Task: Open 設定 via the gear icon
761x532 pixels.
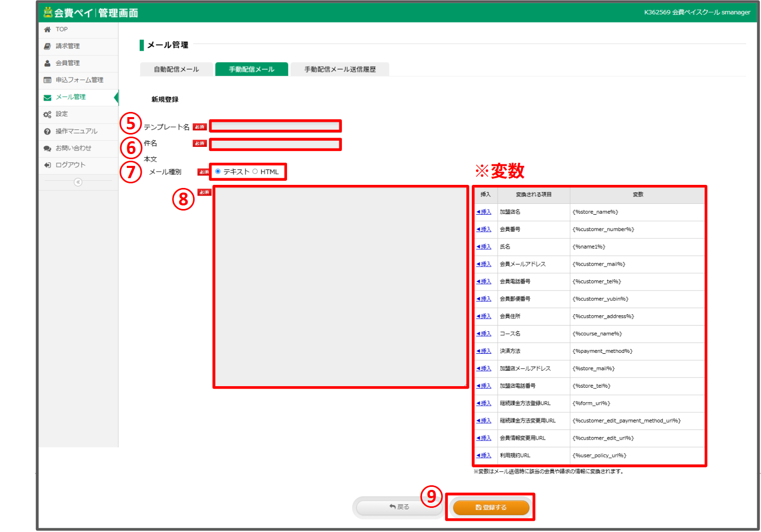Action: click(47, 115)
